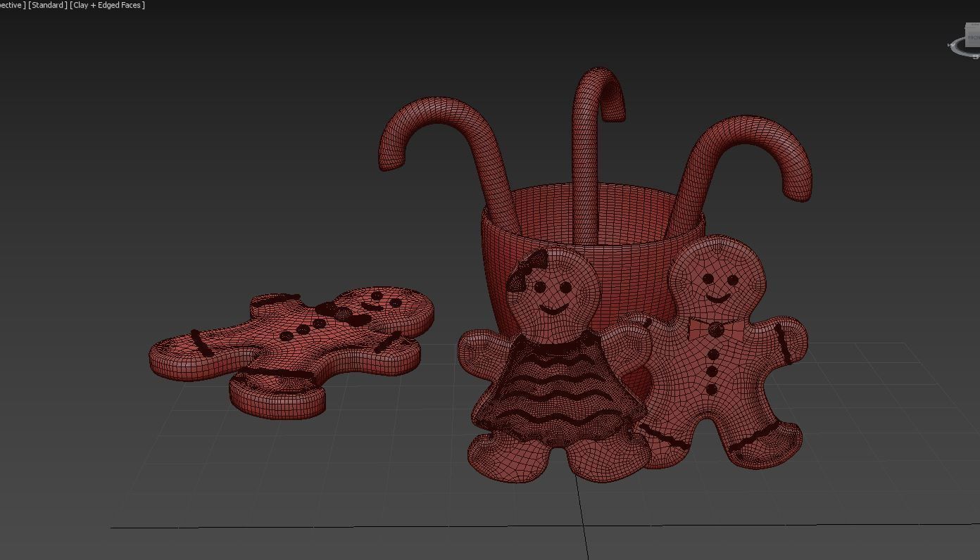This screenshot has height=560, width=980.
Task: Click the ViewCube West compass marker
Action: click(952, 44)
